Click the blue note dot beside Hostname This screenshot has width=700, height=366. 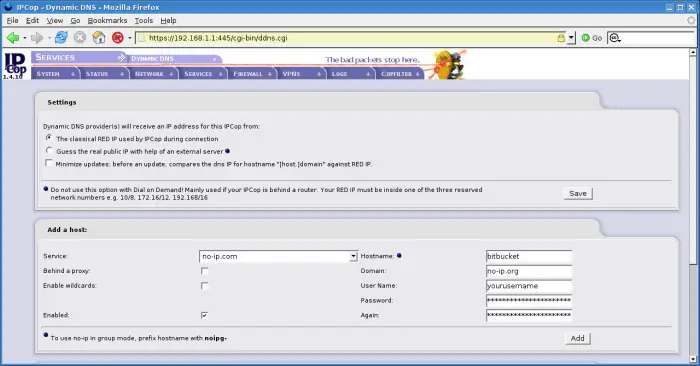coord(399,256)
